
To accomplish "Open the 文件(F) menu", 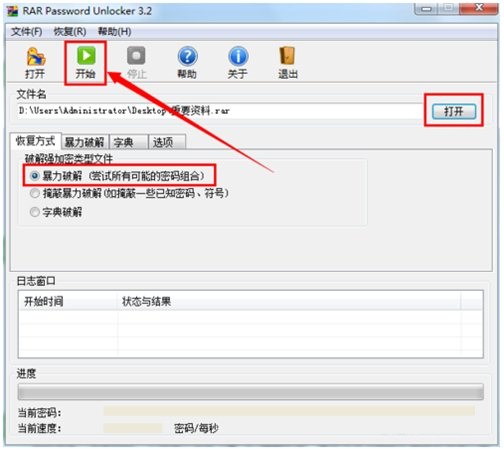I will point(27,32).
